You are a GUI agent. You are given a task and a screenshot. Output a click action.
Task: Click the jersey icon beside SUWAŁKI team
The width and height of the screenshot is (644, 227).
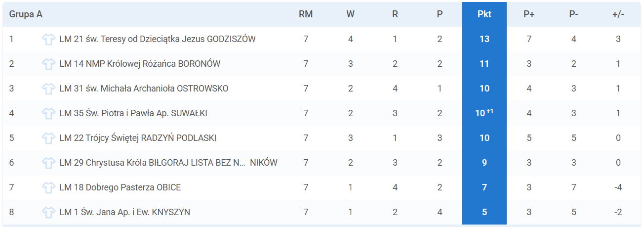(x=48, y=113)
